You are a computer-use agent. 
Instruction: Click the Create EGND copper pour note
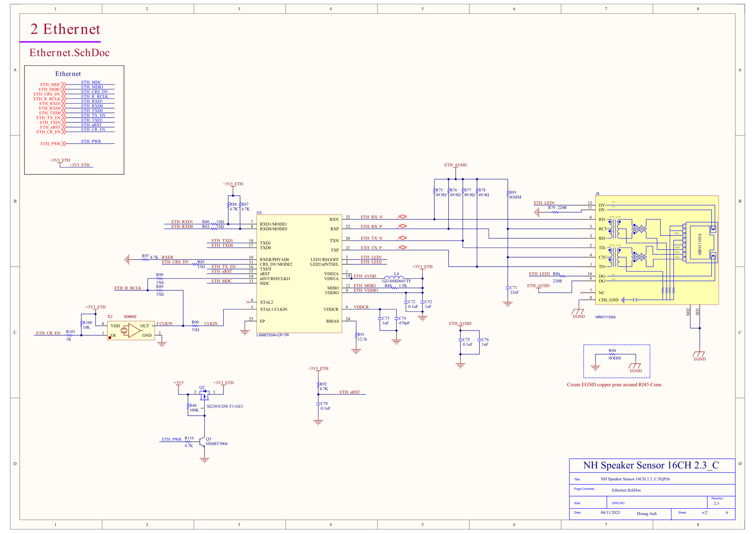pyautogui.click(x=614, y=384)
